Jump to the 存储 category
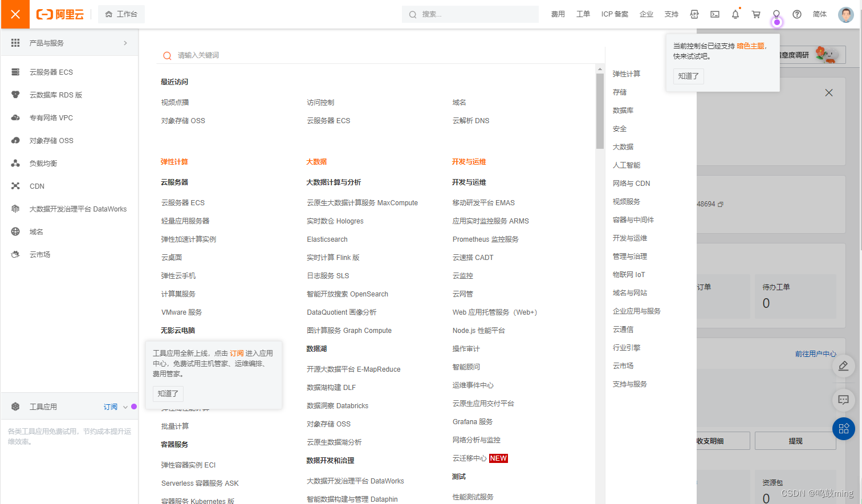Image resolution: width=862 pixels, height=504 pixels. pos(620,92)
